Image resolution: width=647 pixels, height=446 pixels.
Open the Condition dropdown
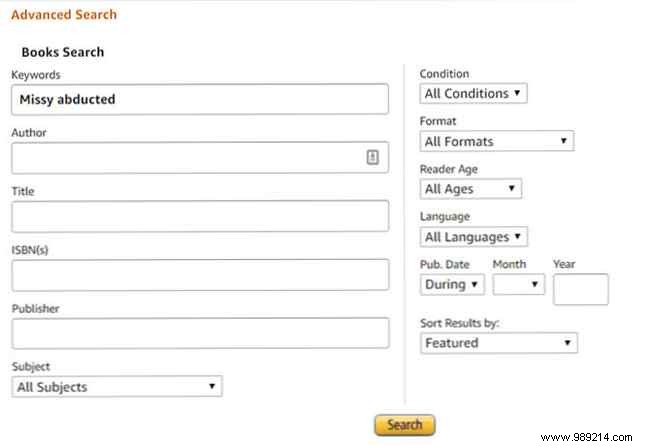[x=473, y=94]
